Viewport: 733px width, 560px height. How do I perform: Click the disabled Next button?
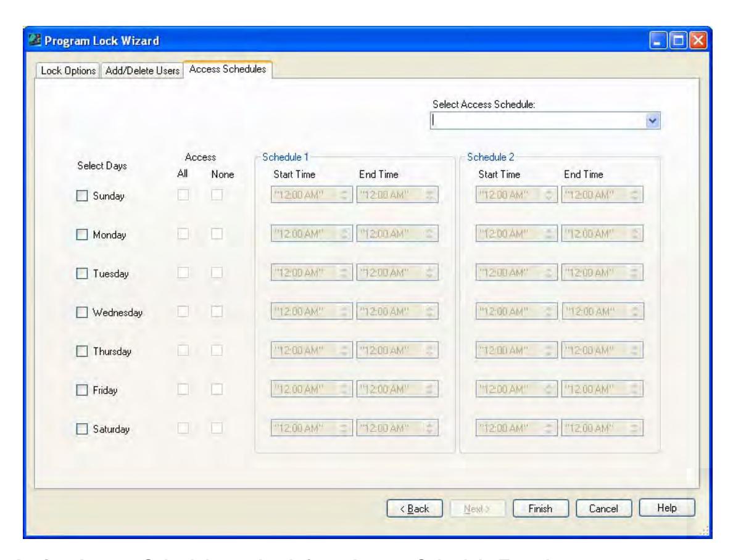478,508
